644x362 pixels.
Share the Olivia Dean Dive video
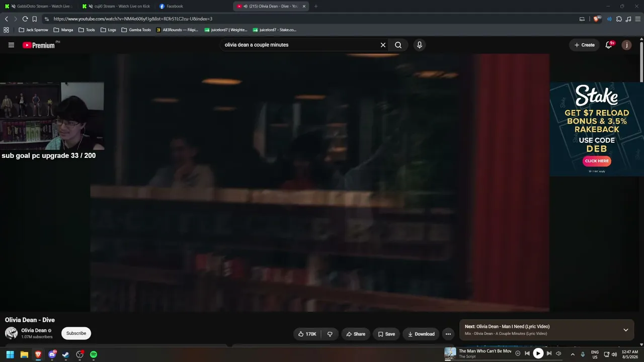click(356, 334)
